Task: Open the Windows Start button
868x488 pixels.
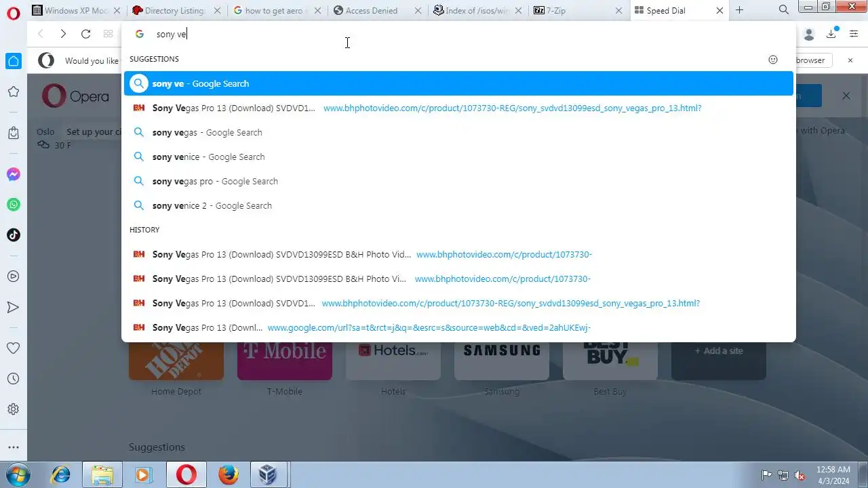Action: tap(18, 474)
